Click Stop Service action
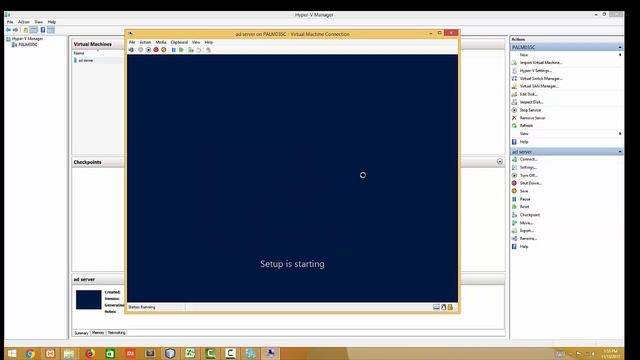The width and height of the screenshot is (640, 360). point(530,110)
